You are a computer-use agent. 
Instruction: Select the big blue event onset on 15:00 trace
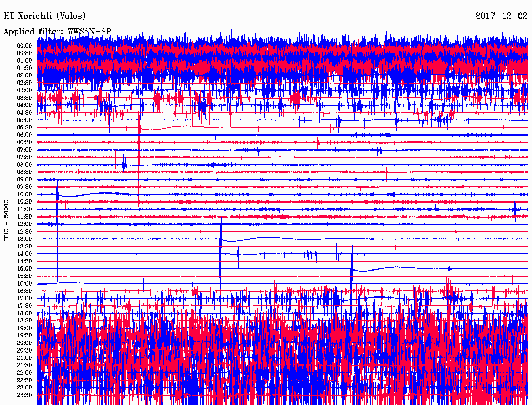352,268
